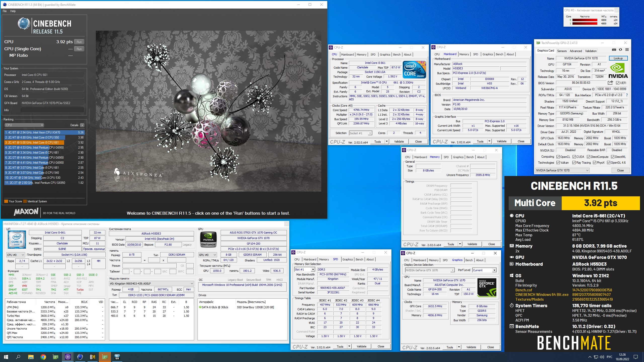Click the NVIDIA GeForce badge in HWiNFO

(208, 239)
